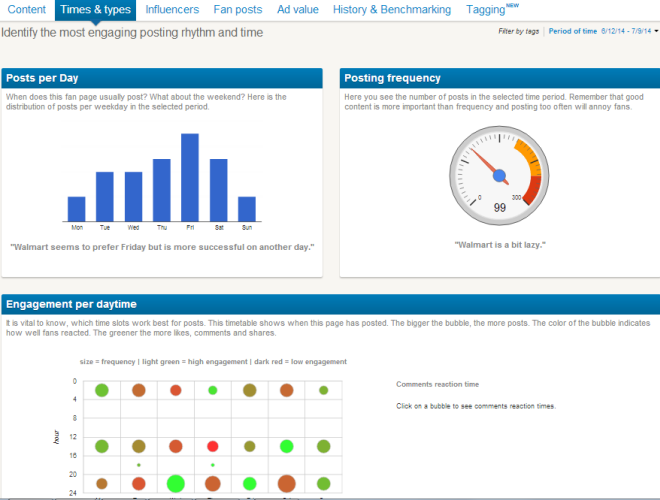Click the Posting frequency panel header
The width and height of the screenshot is (660, 500).
click(x=499, y=78)
